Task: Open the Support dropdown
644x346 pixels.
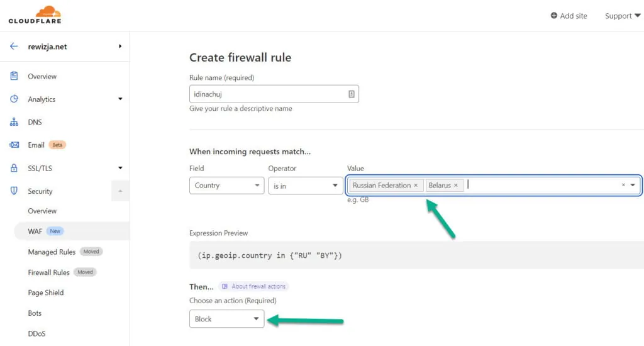Action: 622,16
